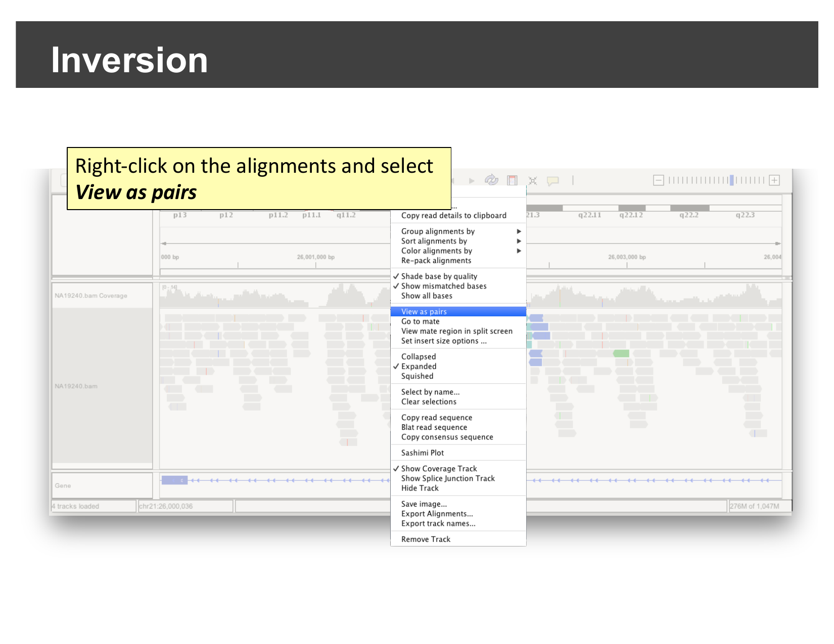Enable Show all bases option
The image size is (834, 644).
tap(458, 296)
